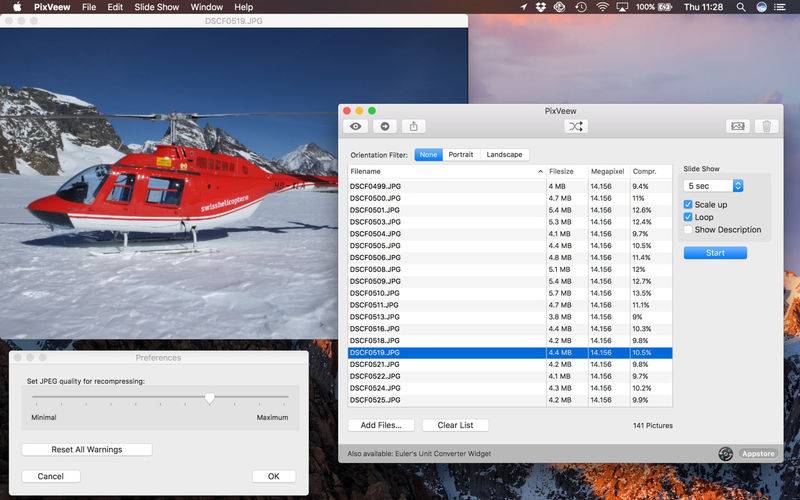Open Time Machine menu bar icon
The image size is (800, 500).
point(581,7)
